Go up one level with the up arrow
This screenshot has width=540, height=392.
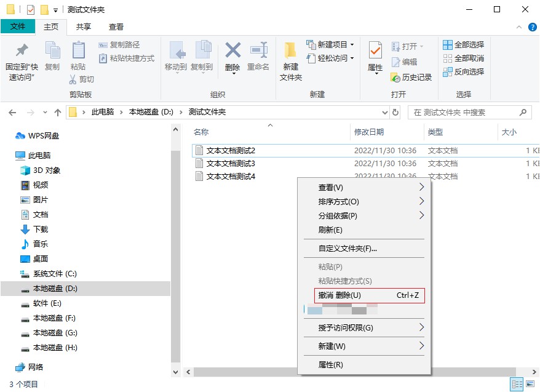pos(58,112)
